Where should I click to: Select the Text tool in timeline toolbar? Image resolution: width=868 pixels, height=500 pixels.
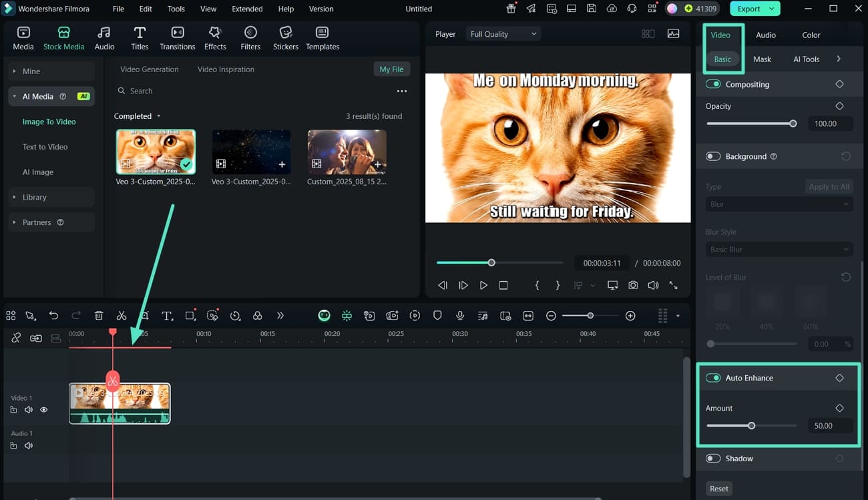167,316
